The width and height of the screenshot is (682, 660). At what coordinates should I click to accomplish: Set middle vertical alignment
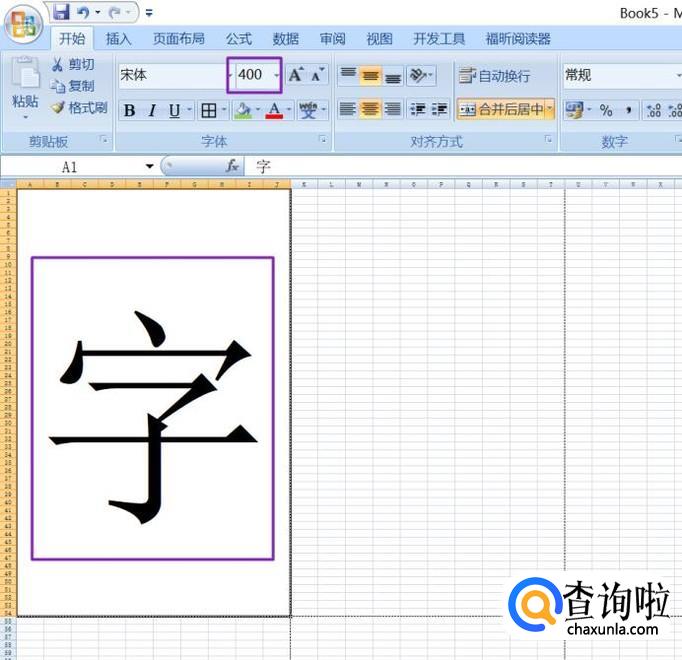click(x=370, y=76)
